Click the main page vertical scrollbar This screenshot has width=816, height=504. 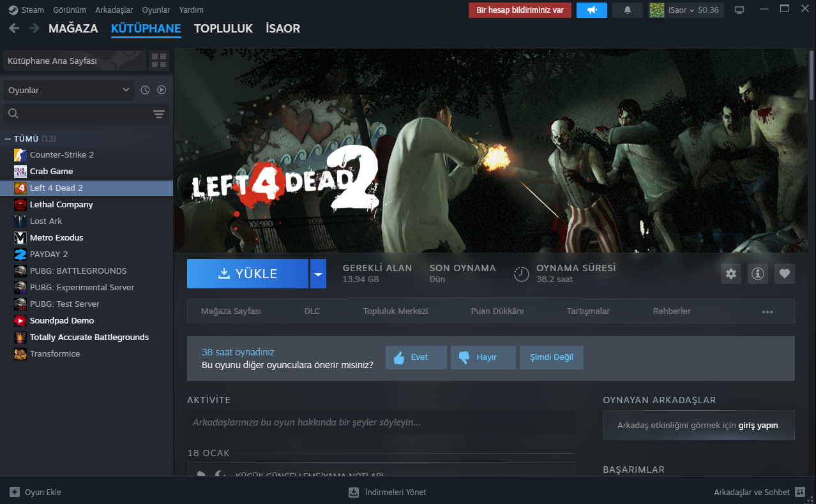pos(812,75)
